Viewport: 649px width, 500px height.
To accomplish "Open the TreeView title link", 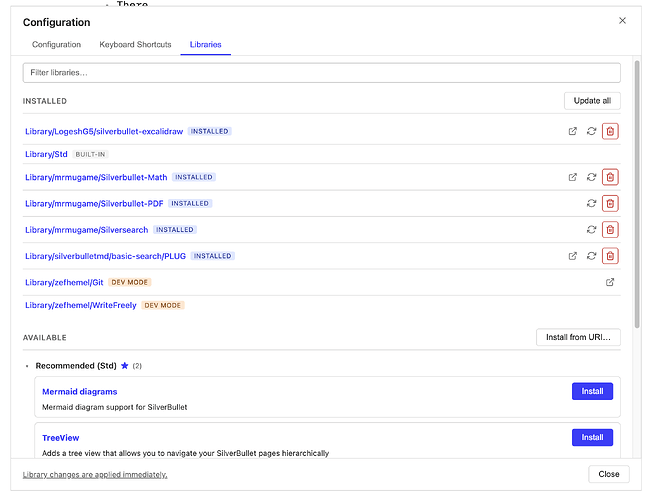I will pyautogui.click(x=60, y=438).
